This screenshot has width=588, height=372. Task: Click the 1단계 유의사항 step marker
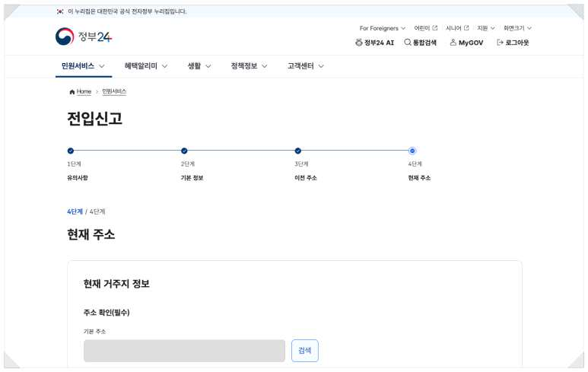click(71, 151)
